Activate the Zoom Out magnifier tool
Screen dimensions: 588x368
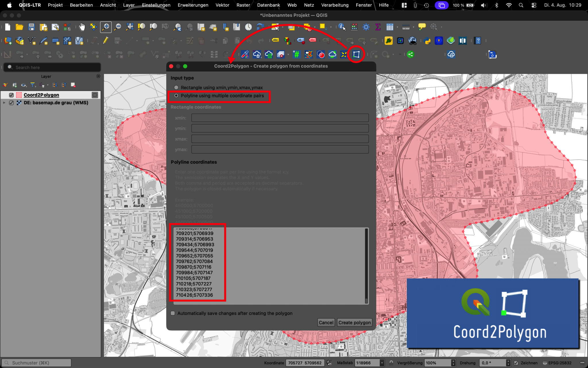pyautogui.click(x=118, y=27)
